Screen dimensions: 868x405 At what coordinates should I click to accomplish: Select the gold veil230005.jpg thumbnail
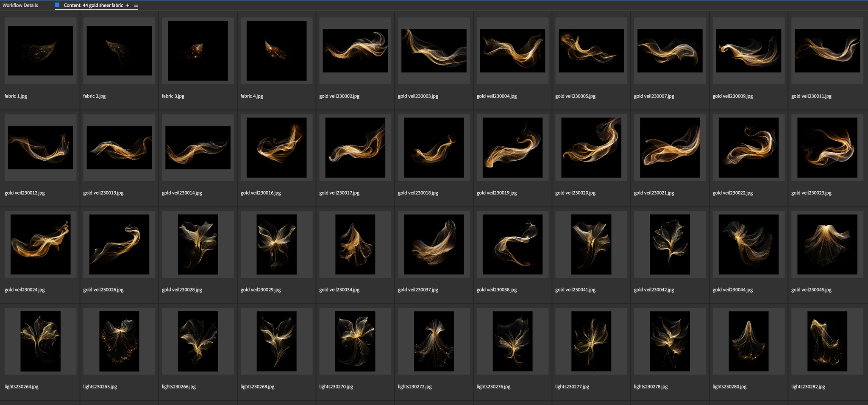pyautogui.click(x=591, y=51)
